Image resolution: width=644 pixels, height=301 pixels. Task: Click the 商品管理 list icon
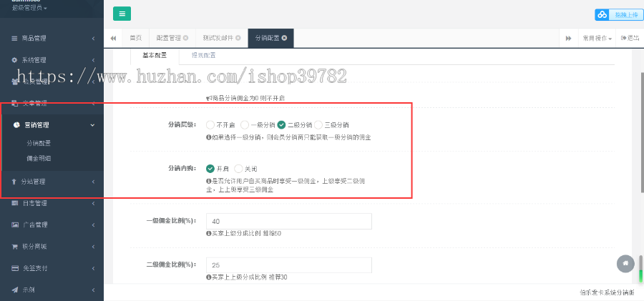coord(14,38)
